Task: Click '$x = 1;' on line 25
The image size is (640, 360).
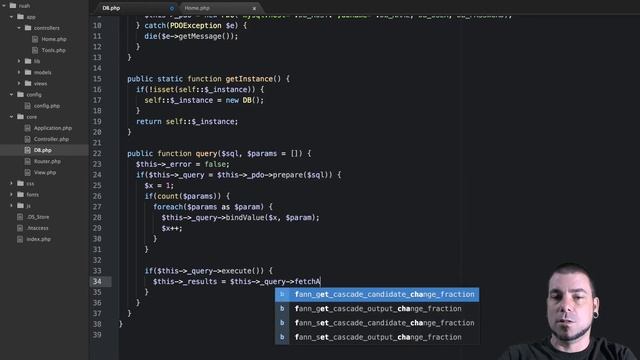Action: [159, 185]
